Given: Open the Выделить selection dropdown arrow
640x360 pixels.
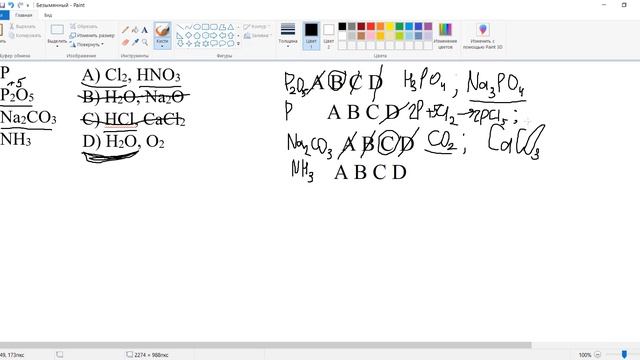Looking at the screenshot, I should [57, 46].
